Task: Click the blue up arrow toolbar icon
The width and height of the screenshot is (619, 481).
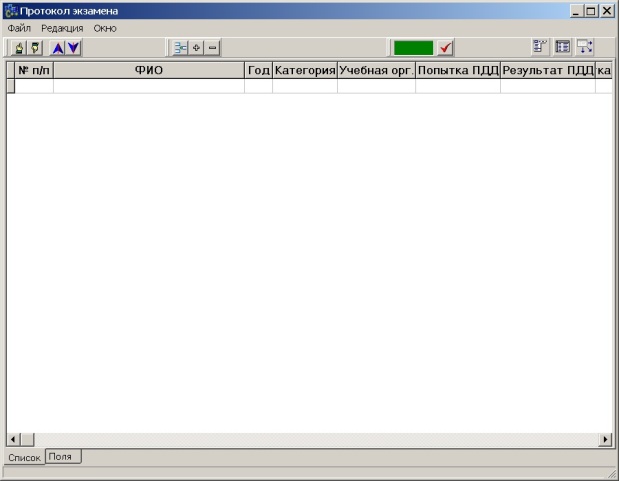Action: pyautogui.click(x=57, y=48)
